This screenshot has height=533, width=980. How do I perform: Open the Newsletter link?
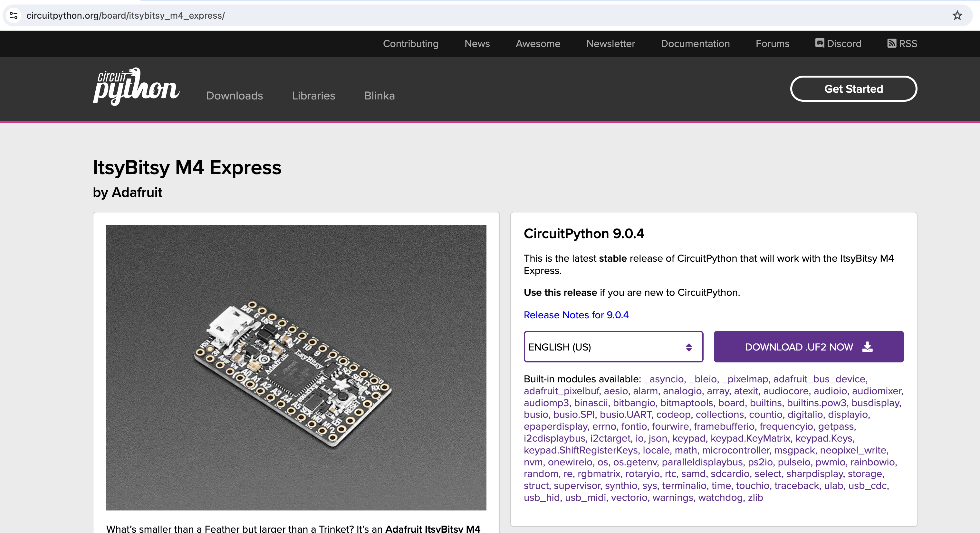tap(610, 44)
